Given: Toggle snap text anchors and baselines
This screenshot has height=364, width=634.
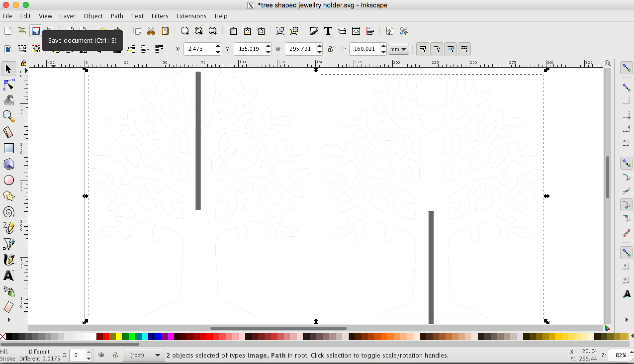Looking at the screenshot, I should 626,294.
